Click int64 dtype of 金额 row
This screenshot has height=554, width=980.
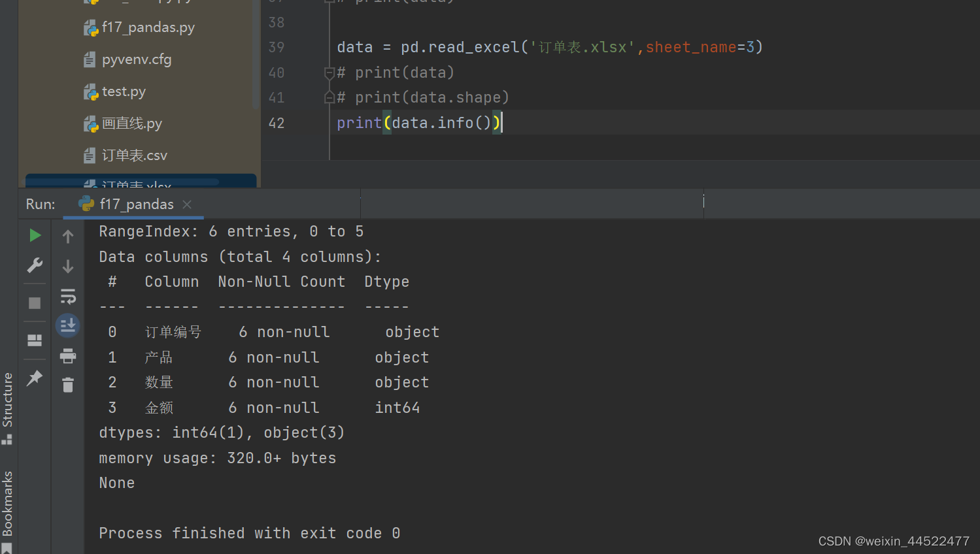[x=397, y=408]
